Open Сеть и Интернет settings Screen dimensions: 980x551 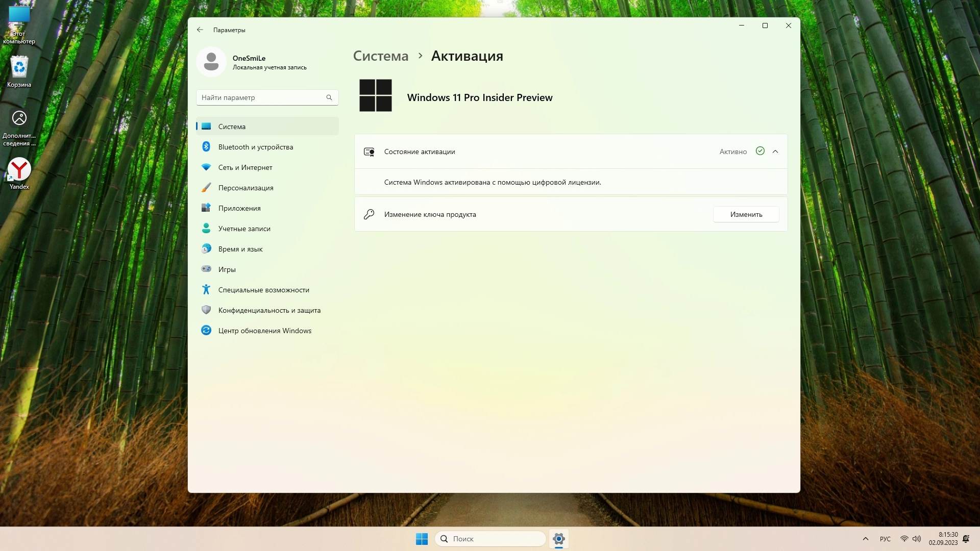[245, 167]
